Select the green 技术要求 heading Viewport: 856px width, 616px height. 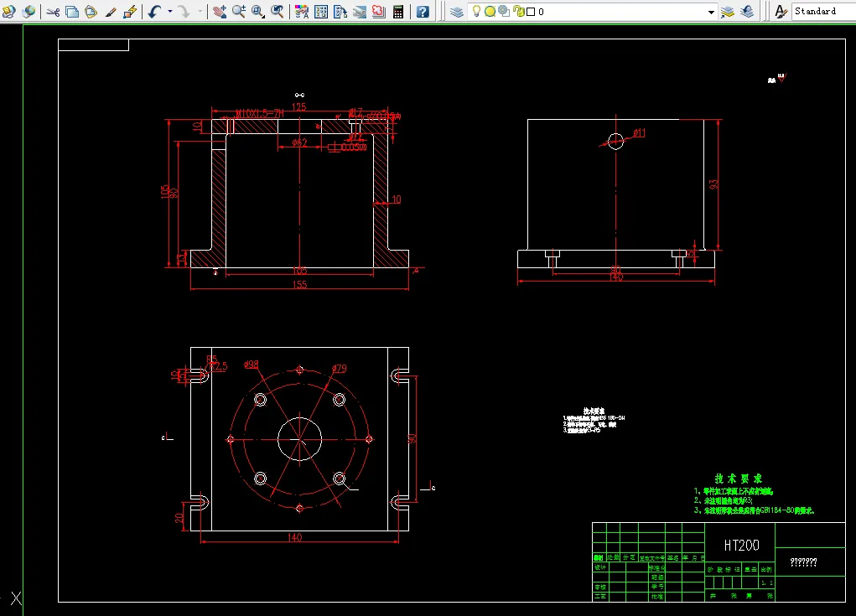[738, 479]
